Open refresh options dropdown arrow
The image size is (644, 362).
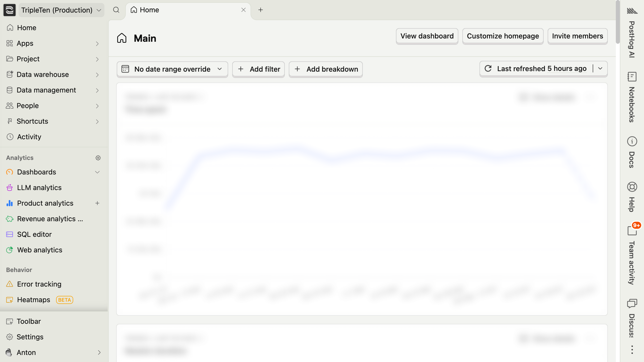point(600,69)
